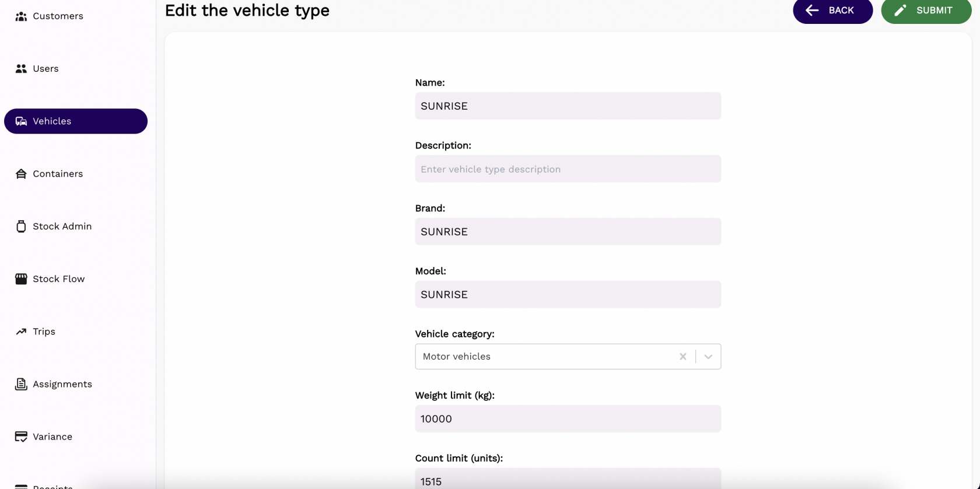The image size is (980, 489).
Task: Go to the Users section
Action: 76,69
